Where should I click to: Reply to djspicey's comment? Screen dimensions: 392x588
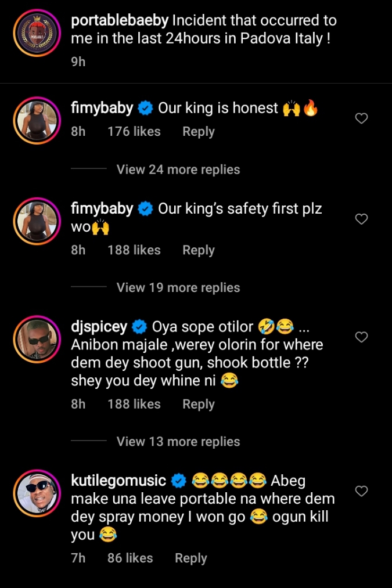click(198, 404)
